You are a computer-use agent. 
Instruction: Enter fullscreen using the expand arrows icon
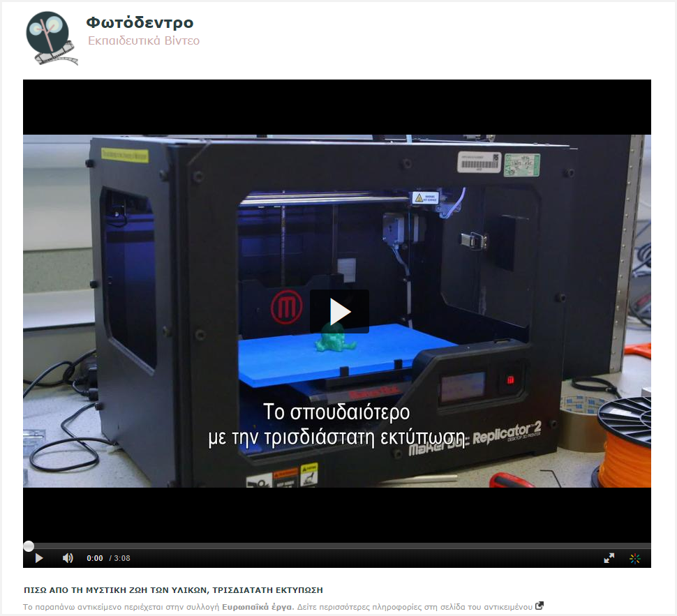tap(609, 558)
